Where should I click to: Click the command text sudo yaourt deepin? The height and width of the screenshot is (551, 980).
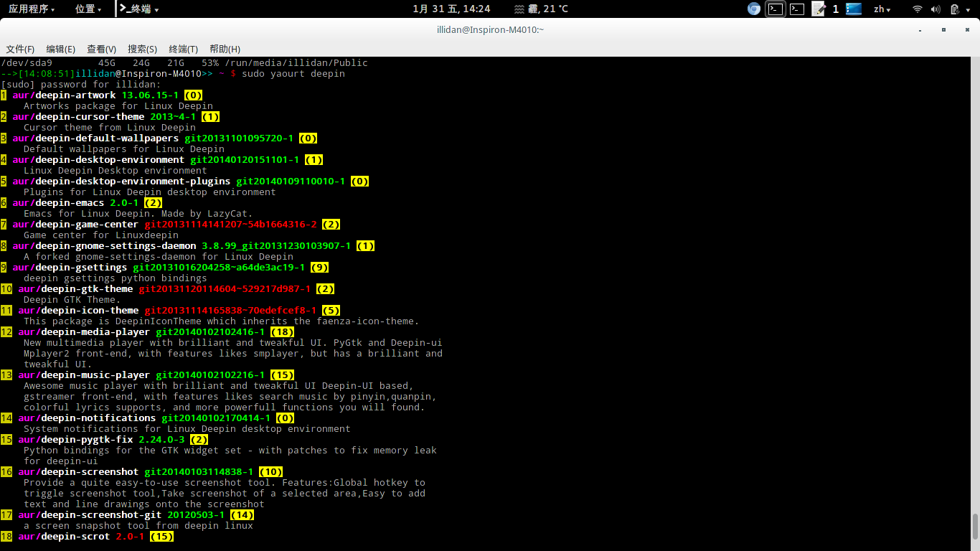(x=293, y=73)
